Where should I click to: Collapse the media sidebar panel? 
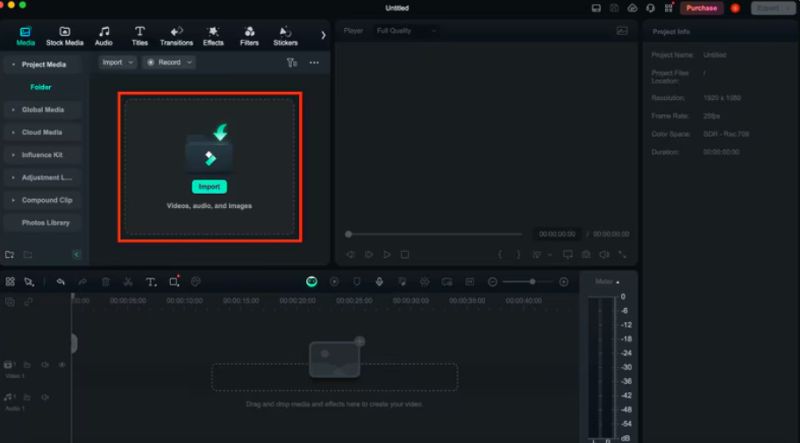click(x=77, y=254)
